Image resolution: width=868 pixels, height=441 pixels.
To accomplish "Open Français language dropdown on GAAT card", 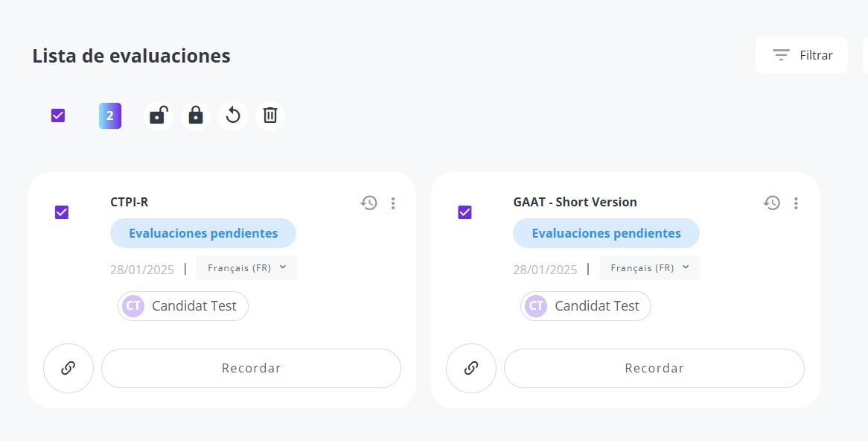I will pyautogui.click(x=649, y=268).
